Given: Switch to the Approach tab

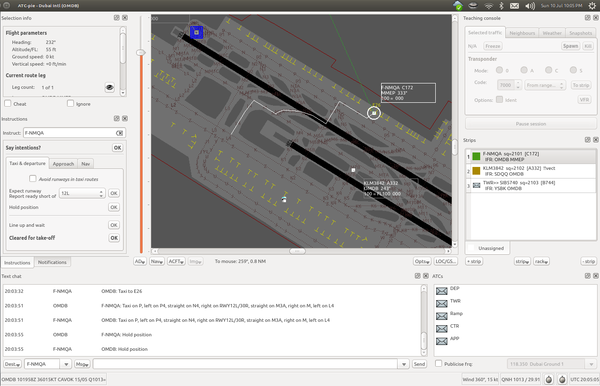Looking at the screenshot, I should (x=63, y=164).
